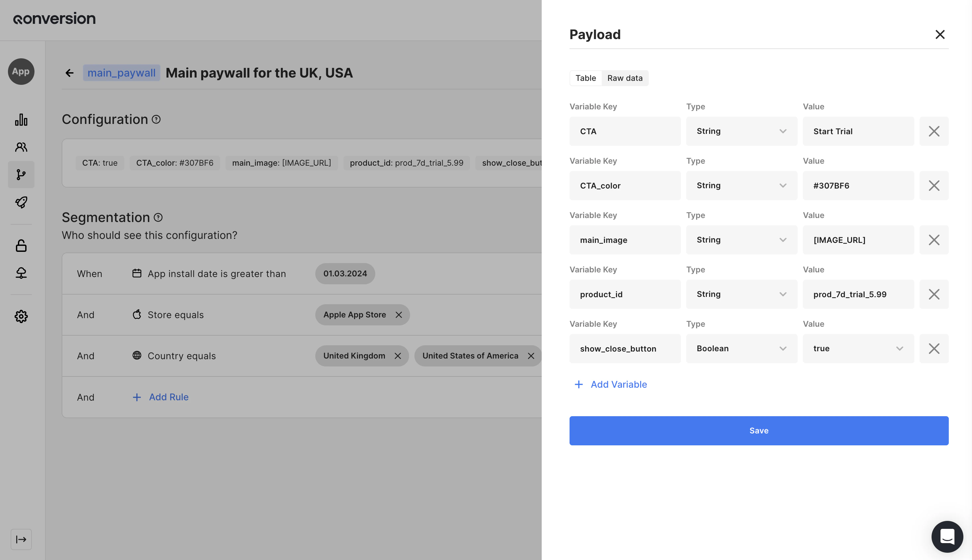Open the true value dropdown
Screen dimensions: 972x560
click(x=858, y=349)
